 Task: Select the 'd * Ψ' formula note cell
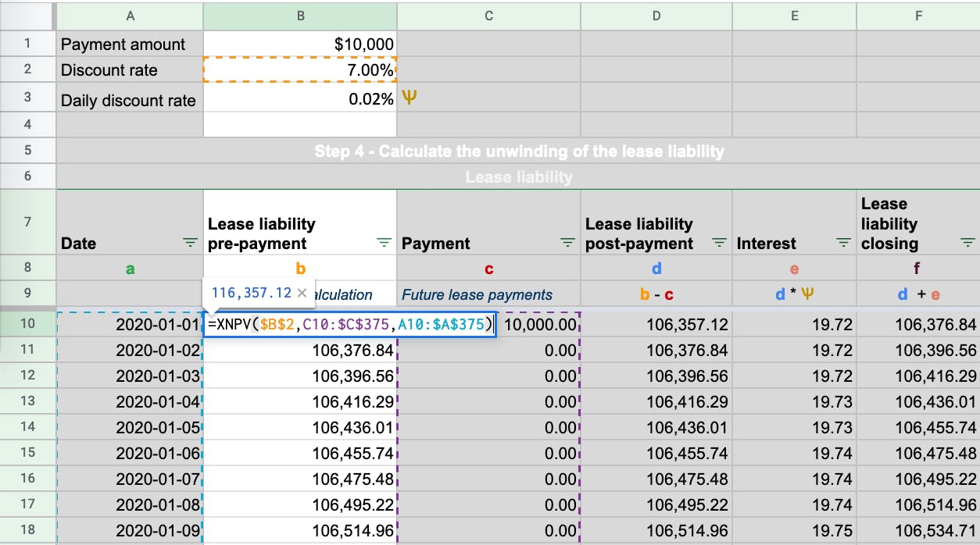point(794,294)
